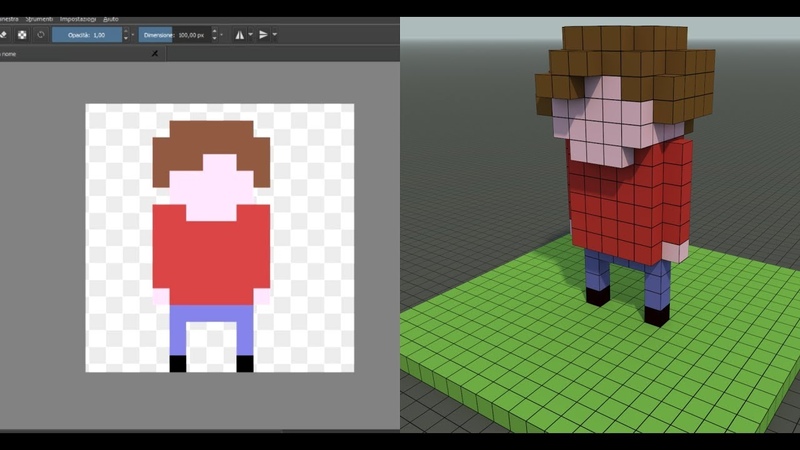Close the document tab with X
The image size is (800, 450).
[x=155, y=54]
